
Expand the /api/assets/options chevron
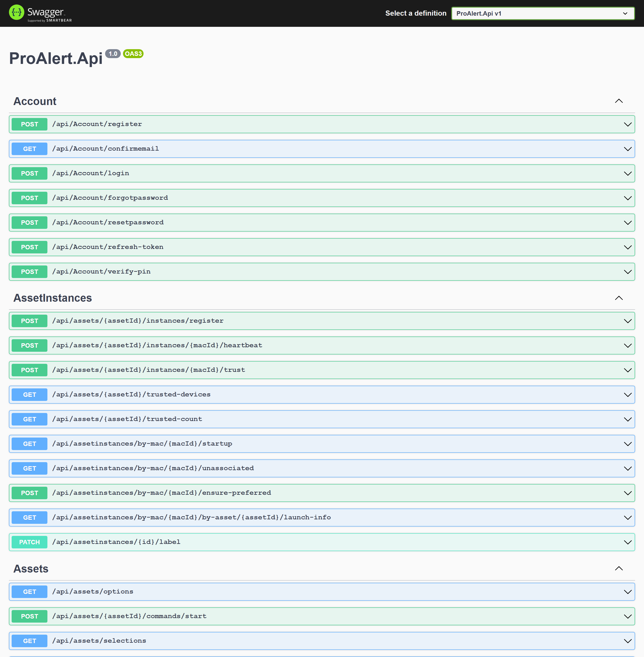pos(628,592)
